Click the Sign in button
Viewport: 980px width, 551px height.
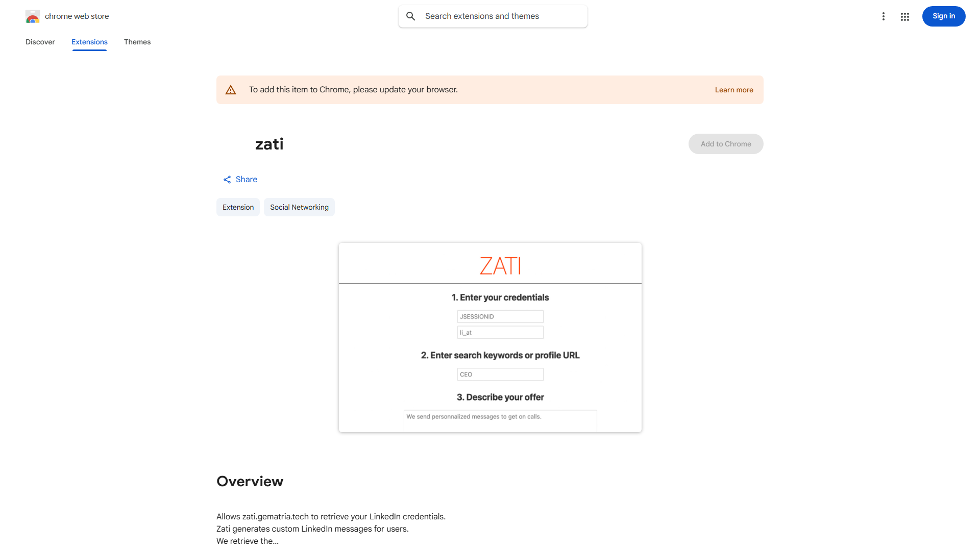pyautogui.click(x=943, y=16)
